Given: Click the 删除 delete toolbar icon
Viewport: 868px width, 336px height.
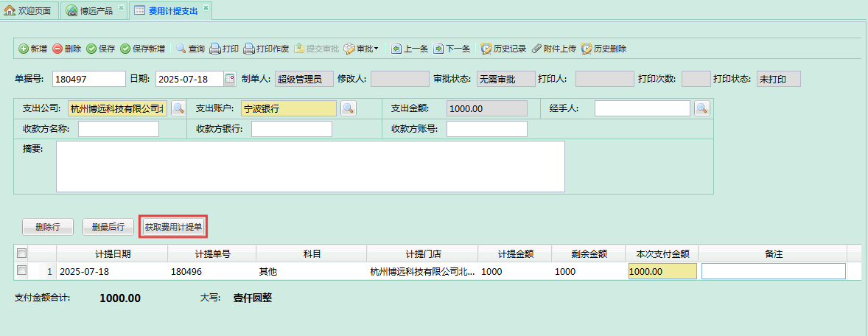Looking at the screenshot, I should click(x=57, y=49).
